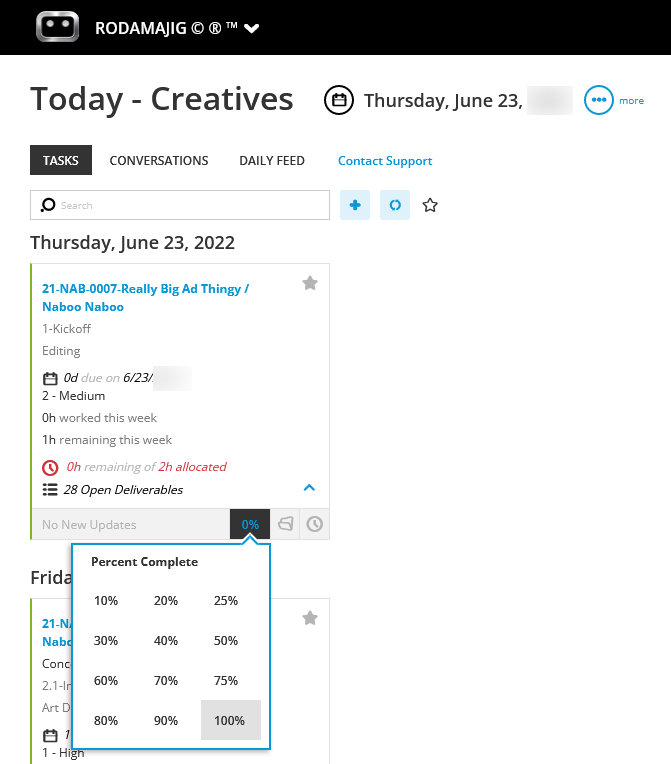Image resolution: width=671 pixels, height=764 pixels.
Task: Click the refresh tasks icon
Action: coord(395,205)
